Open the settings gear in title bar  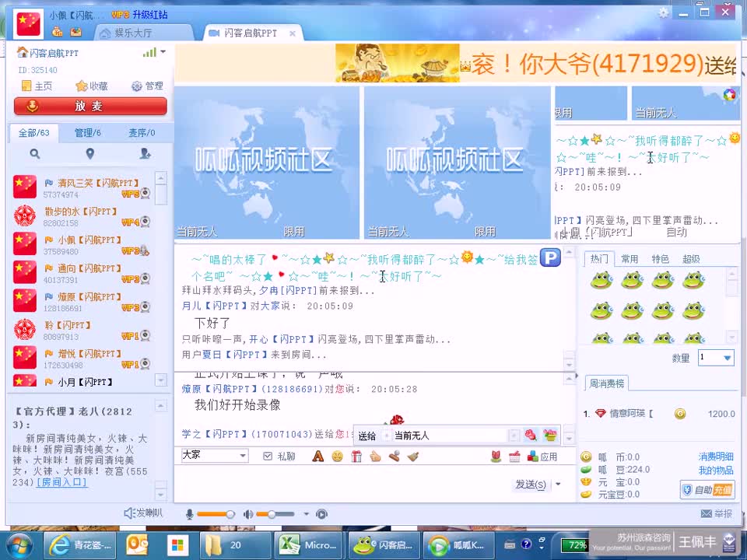tap(663, 13)
